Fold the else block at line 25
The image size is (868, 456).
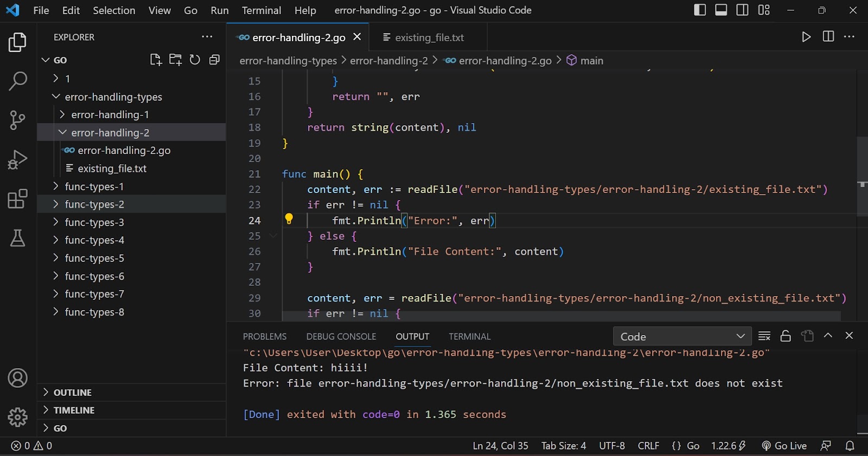(273, 236)
